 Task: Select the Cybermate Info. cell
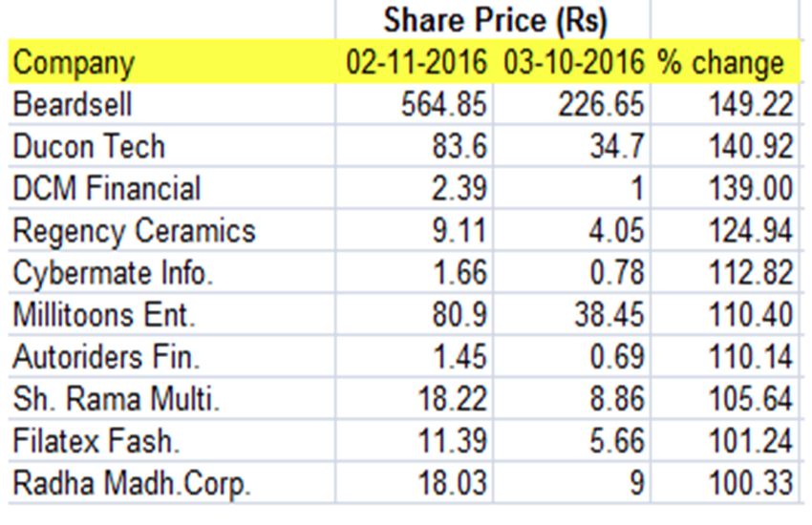[113, 274]
